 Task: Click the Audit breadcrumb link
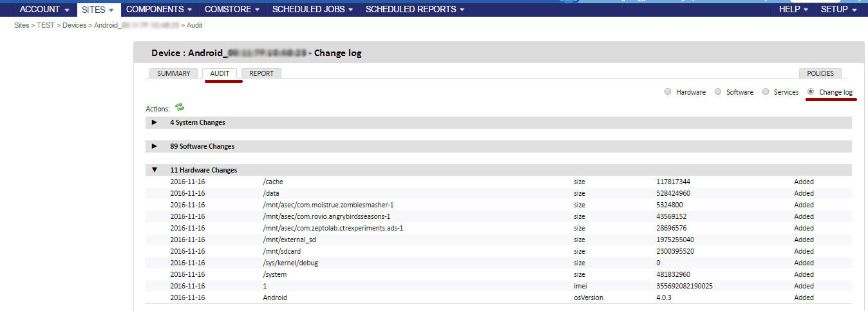[x=194, y=25]
